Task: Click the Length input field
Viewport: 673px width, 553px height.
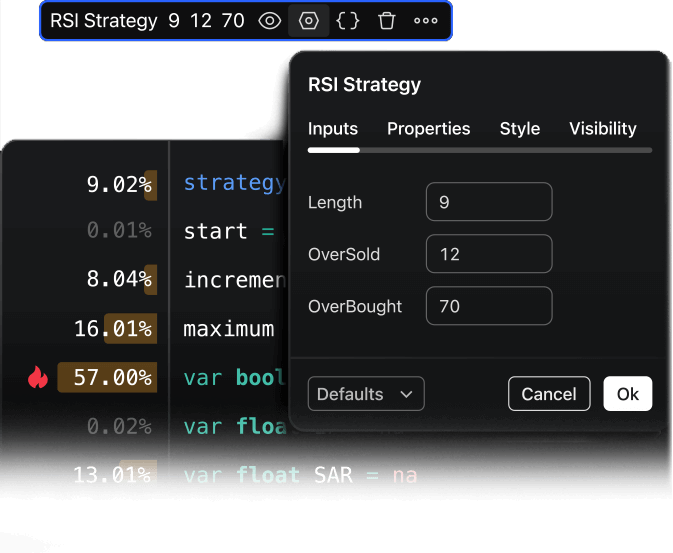Action: [x=488, y=202]
